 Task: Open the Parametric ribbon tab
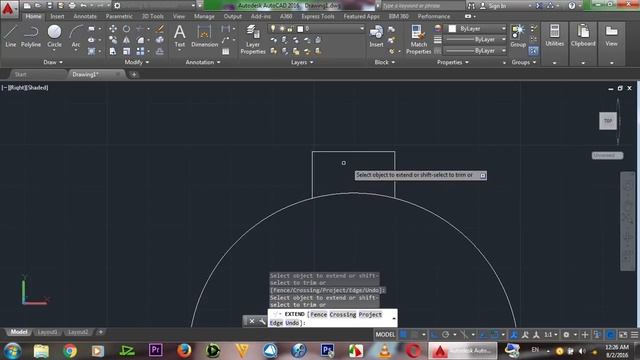tap(119, 16)
